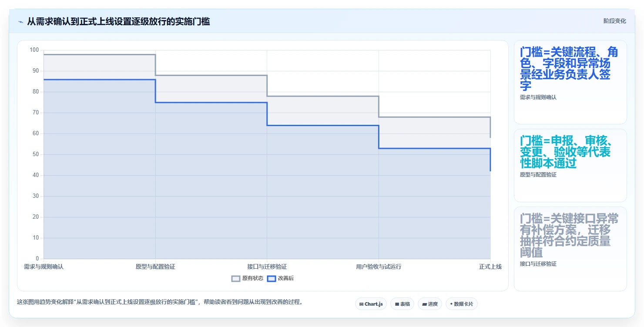Click x-axis label 用户验收与试运行
The height and width of the screenshot is (327, 644).
(379, 267)
